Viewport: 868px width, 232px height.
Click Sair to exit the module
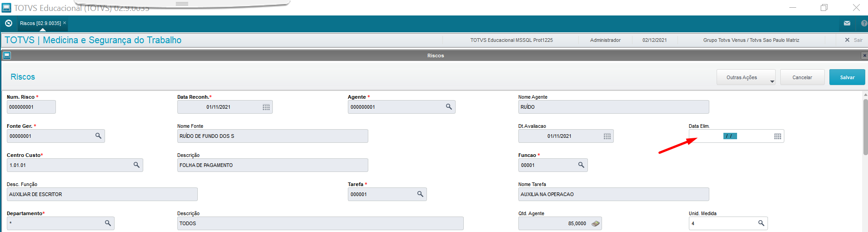(853, 40)
